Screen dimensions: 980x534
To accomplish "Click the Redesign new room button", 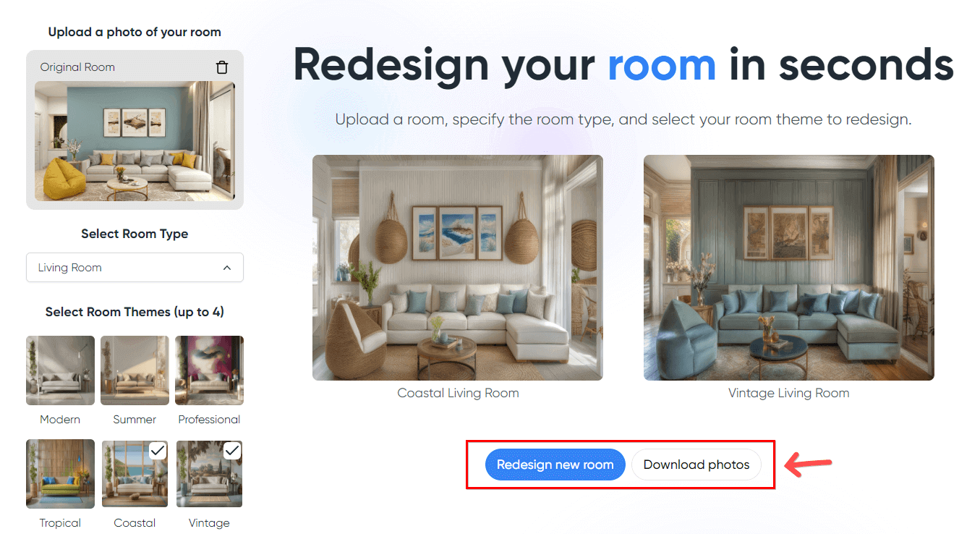I will point(555,465).
